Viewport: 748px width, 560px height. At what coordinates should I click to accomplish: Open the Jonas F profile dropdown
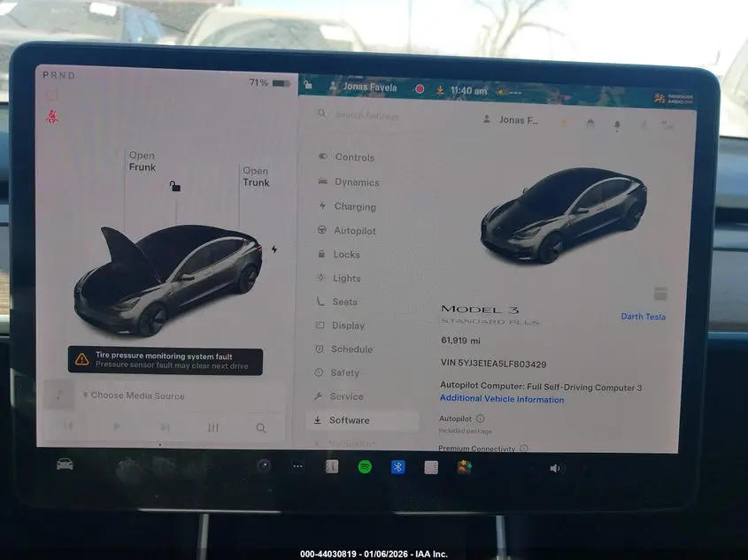(x=513, y=119)
